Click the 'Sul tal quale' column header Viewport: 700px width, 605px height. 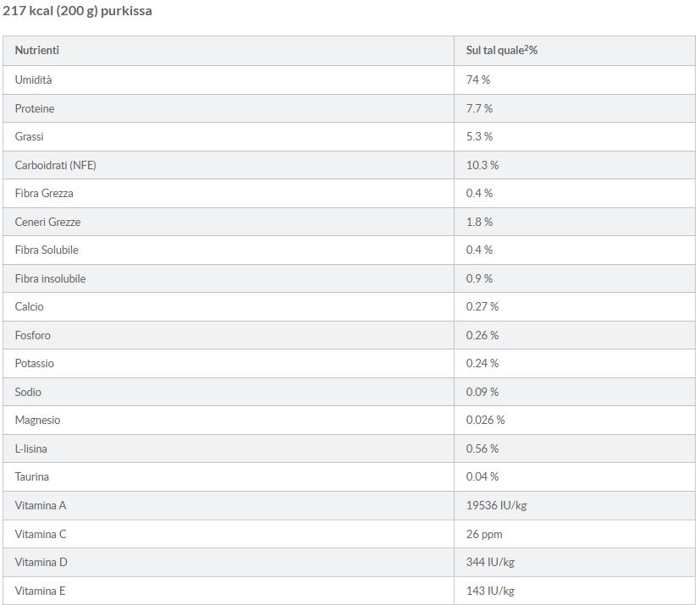501,51
